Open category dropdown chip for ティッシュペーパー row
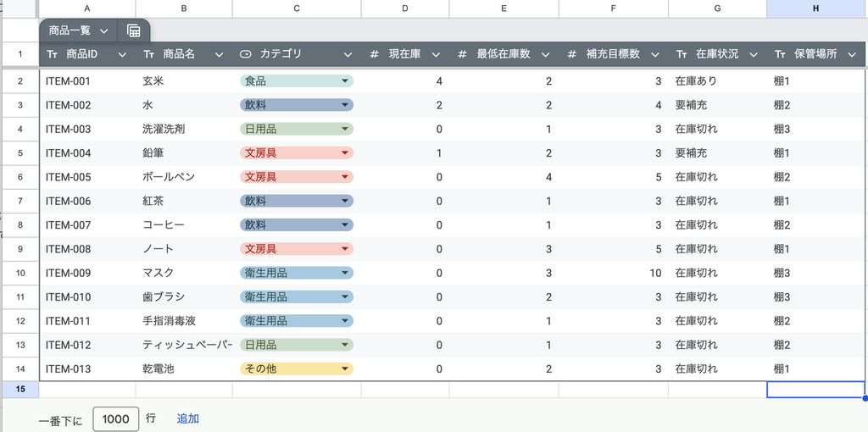Screen dimensions: 868x432 pyautogui.click(x=297, y=345)
